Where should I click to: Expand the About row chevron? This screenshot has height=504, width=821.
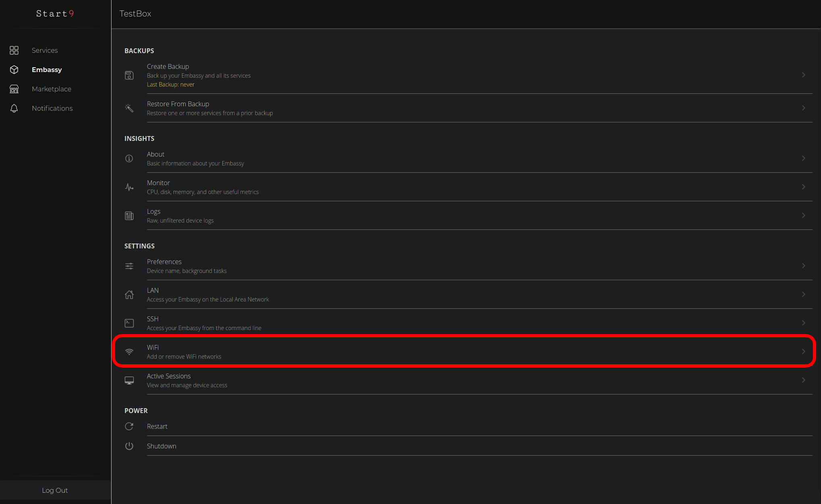[x=803, y=159]
